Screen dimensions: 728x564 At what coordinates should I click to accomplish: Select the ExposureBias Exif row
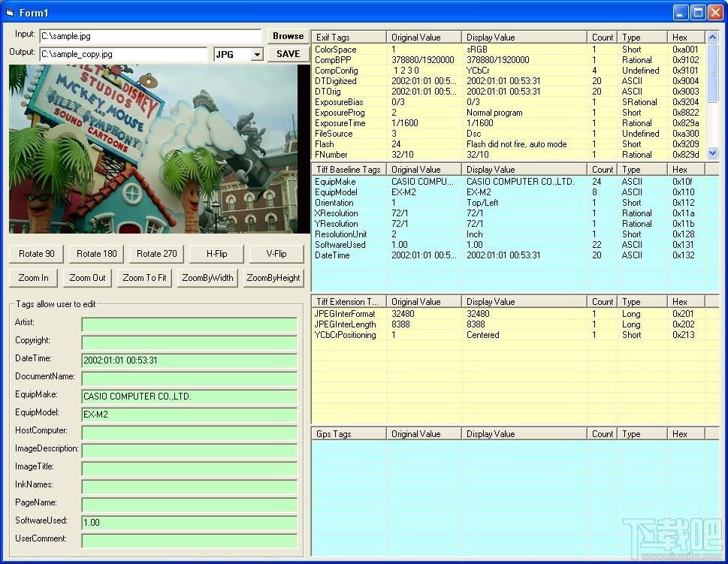tap(509, 102)
